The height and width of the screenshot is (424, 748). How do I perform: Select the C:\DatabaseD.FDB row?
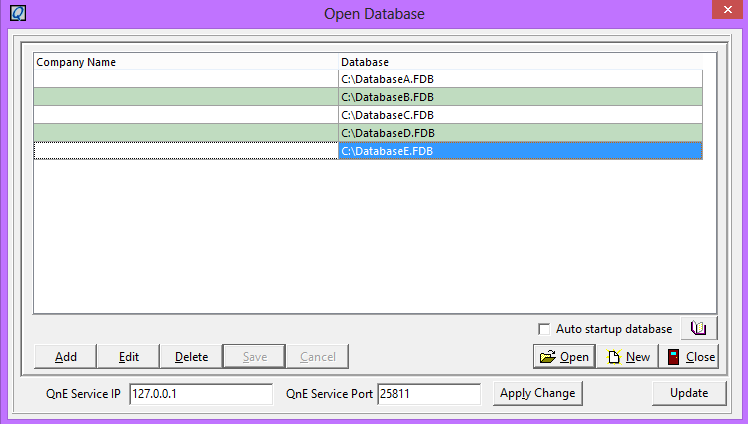point(368,133)
